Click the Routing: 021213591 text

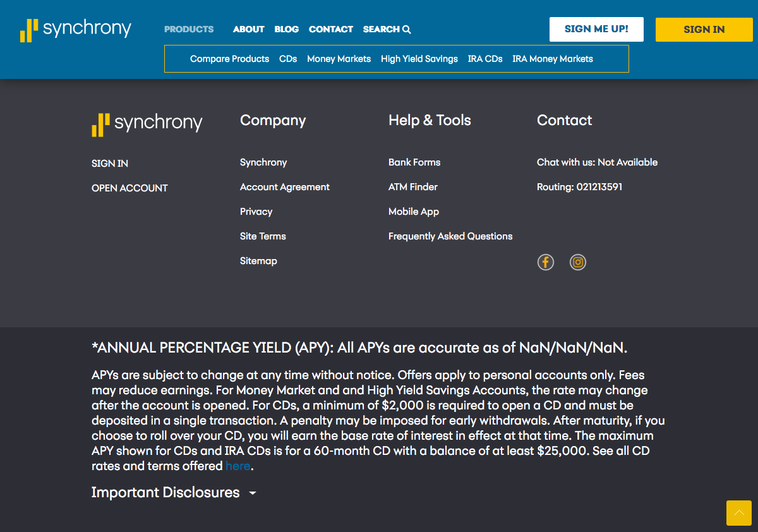point(580,187)
